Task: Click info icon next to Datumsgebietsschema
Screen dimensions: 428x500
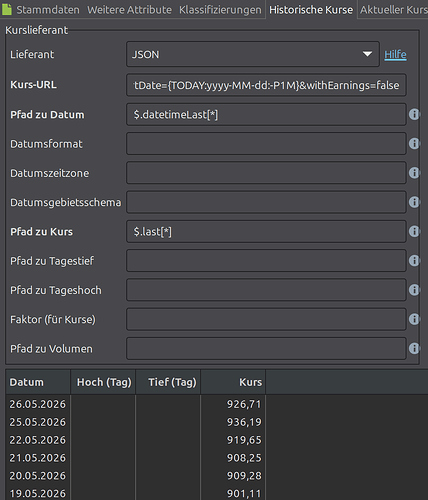Action: 414,202
